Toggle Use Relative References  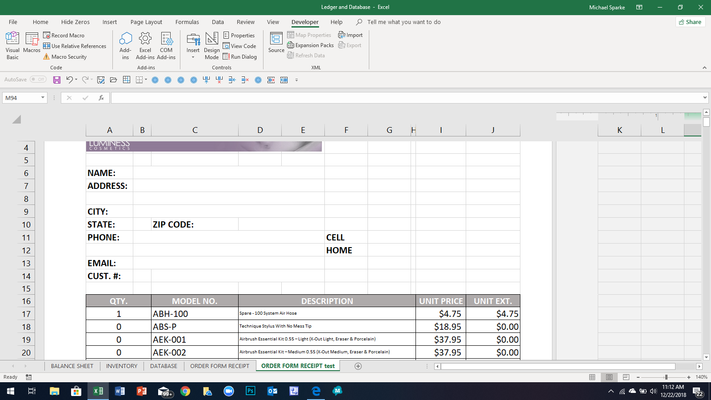pos(75,46)
